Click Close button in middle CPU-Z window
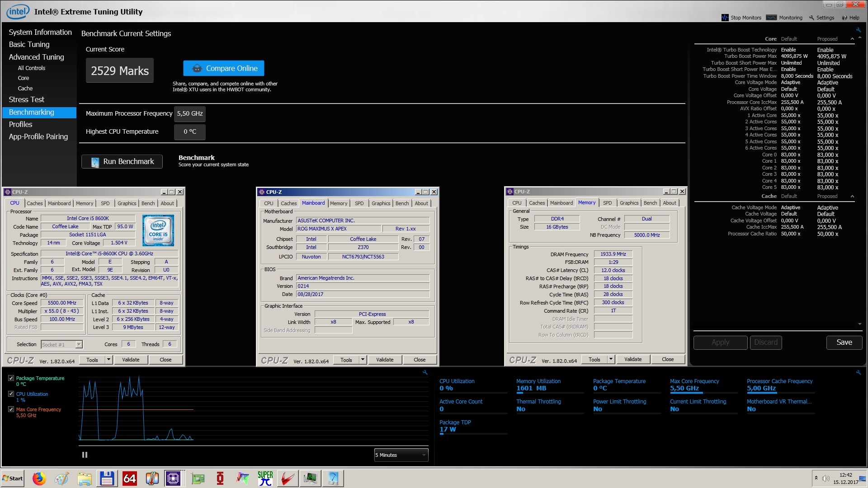The height and width of the screenshot is (488, 868). point(420,360)
